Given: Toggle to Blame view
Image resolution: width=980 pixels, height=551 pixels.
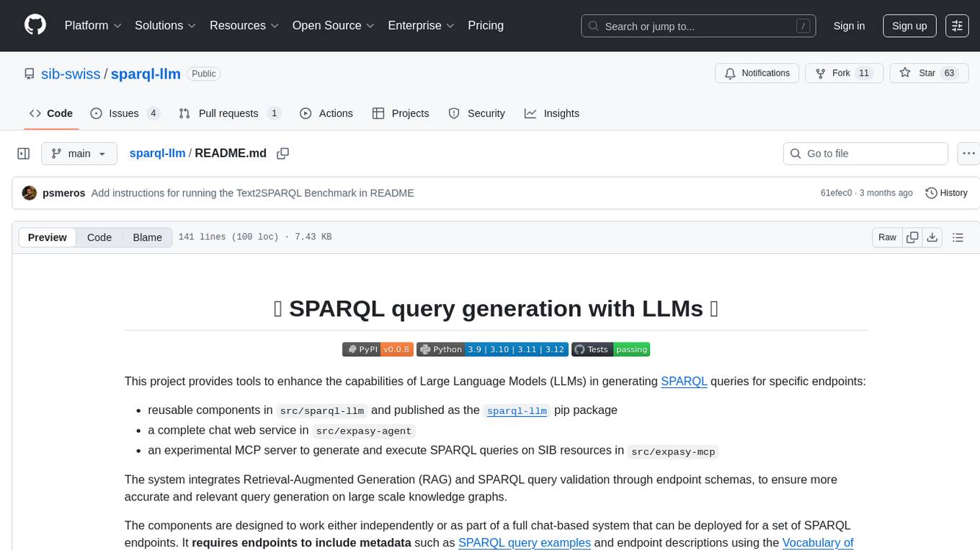Looking at the screenshot, I should click(147, 237).
